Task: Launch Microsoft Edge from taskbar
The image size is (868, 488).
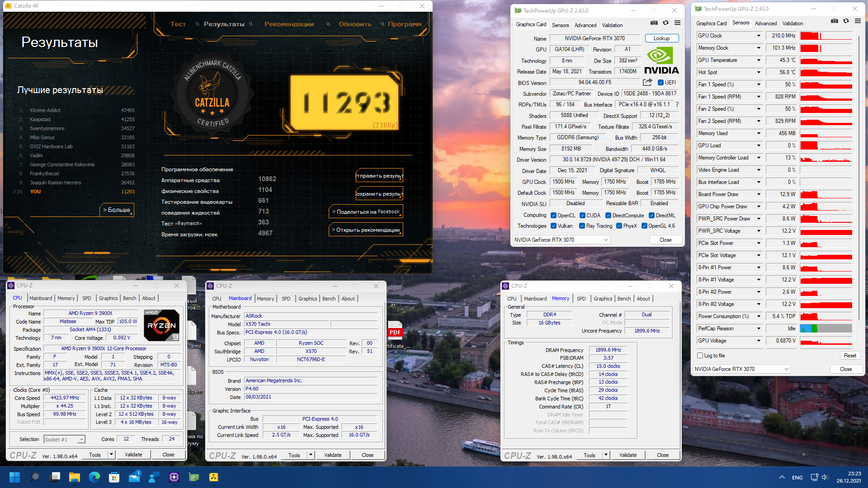Action: (x=94, y=477)
